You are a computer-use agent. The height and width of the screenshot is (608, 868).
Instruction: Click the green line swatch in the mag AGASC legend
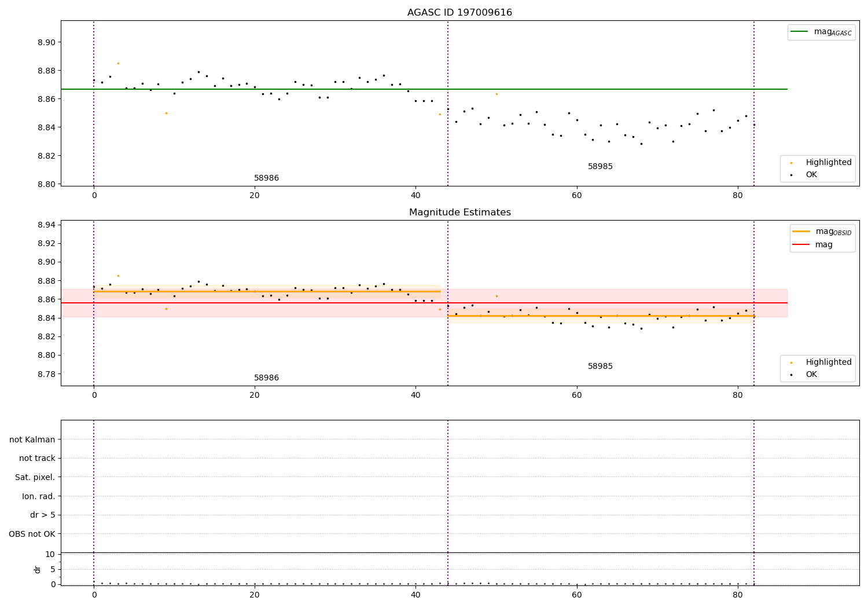(800, 32)
